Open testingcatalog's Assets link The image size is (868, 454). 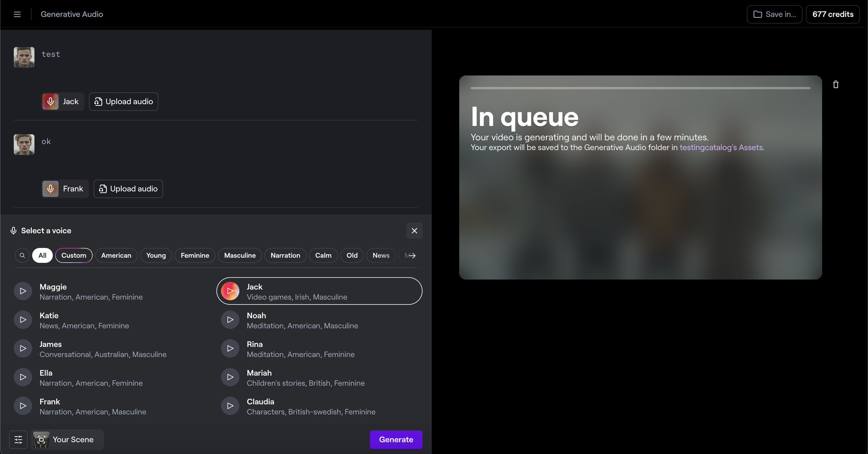[x=721, y=148]
